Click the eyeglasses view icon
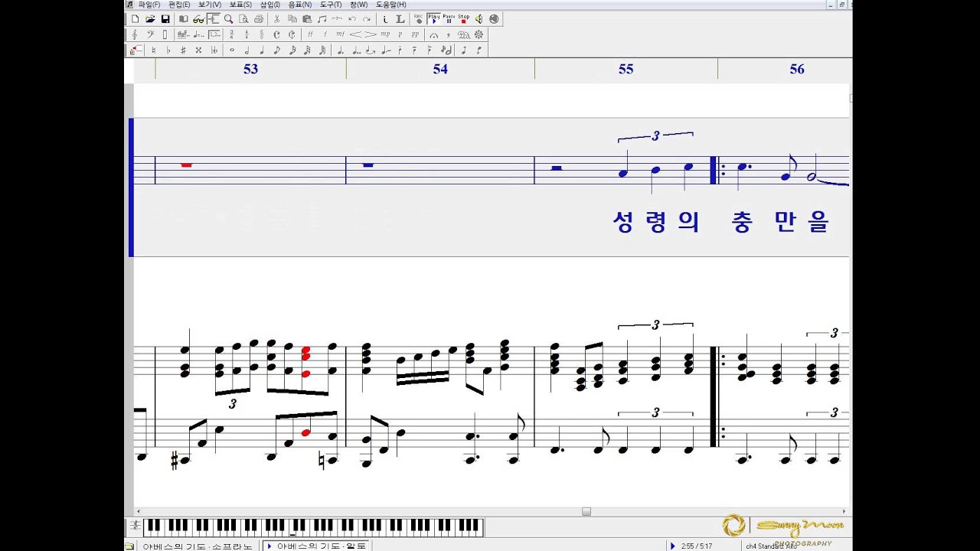The height and width of the screenshot is (551, 980). coord(198,19)
